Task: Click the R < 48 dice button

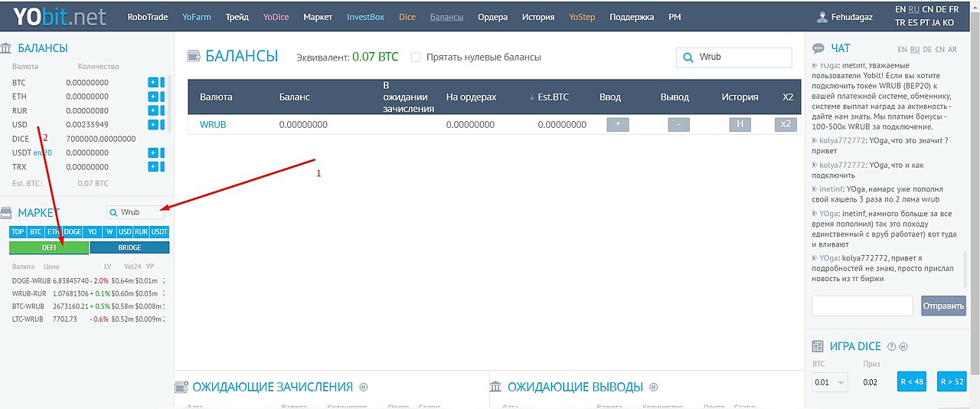Action: pyautogui.click(x=911, y=381)
